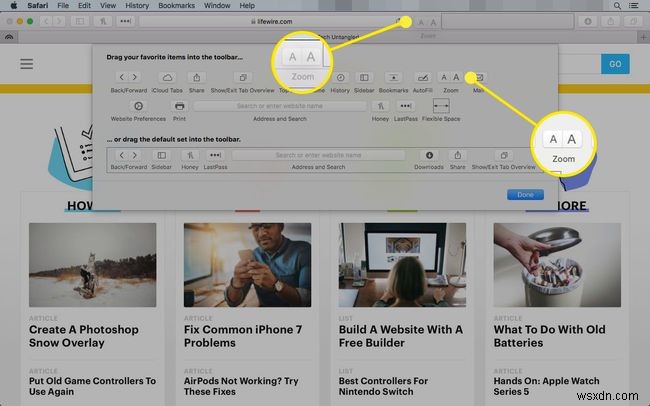Click the Sidebar button in Safari's toolbar

point(80,21)
